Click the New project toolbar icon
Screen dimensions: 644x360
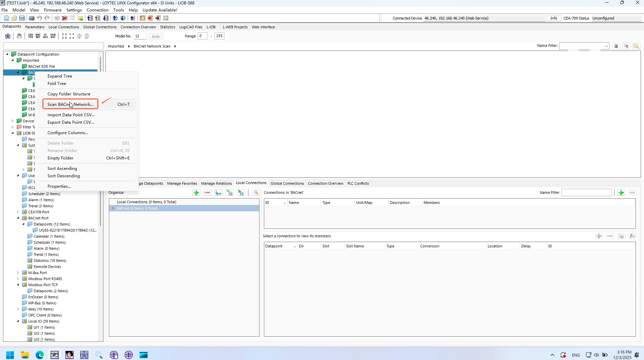click(x=6, y=18)
